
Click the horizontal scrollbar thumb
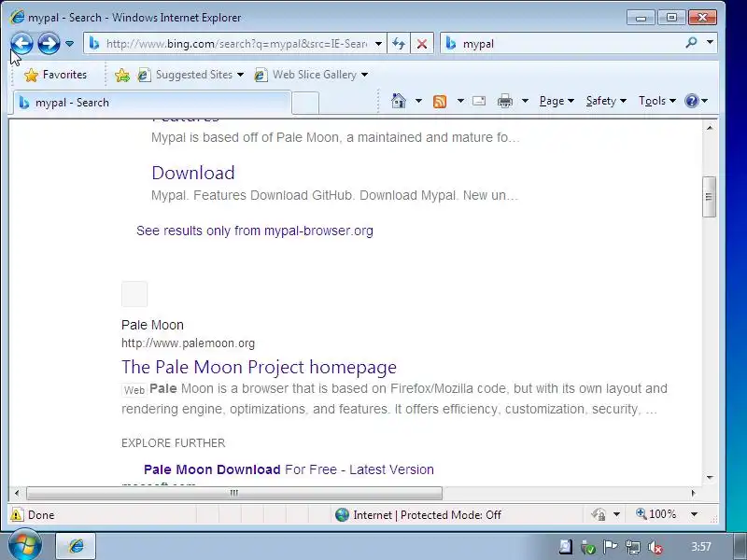pyautogui.click(x=234, y=493)
